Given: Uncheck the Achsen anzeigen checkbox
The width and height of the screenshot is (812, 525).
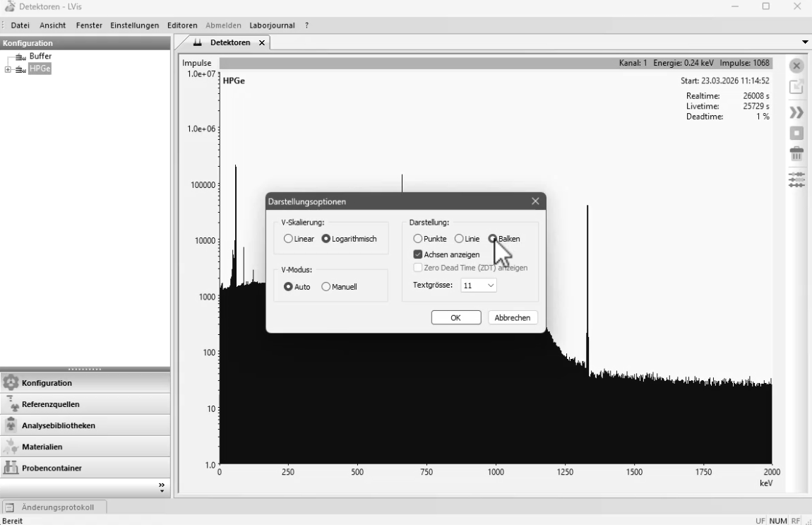Looking at the screenshot, I should 418,254.
